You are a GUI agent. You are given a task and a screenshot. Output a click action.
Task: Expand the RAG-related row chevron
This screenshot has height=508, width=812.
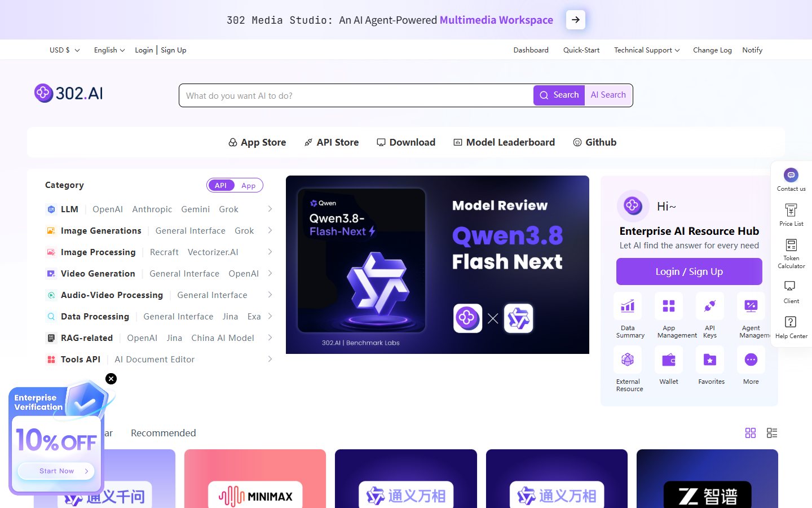point(270,338)
